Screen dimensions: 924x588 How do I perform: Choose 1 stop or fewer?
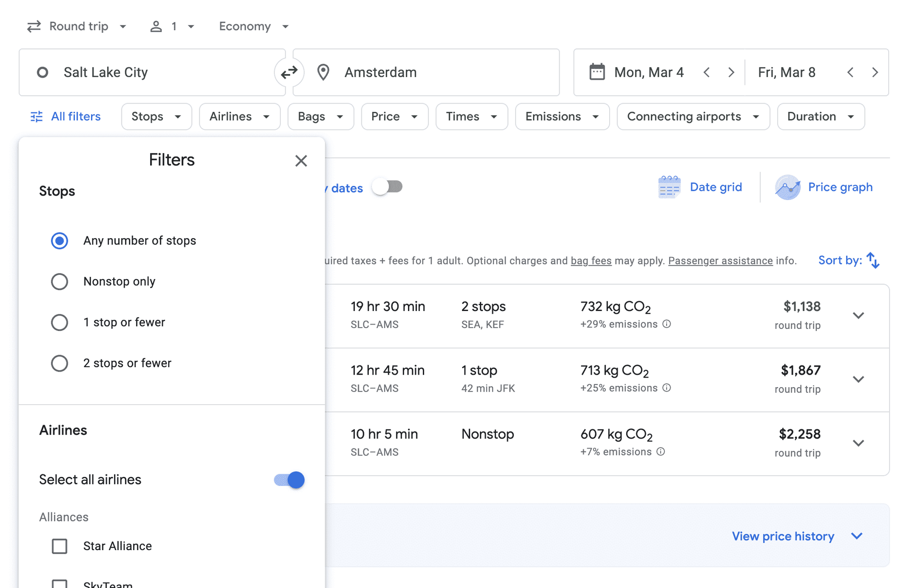(60, 322)
